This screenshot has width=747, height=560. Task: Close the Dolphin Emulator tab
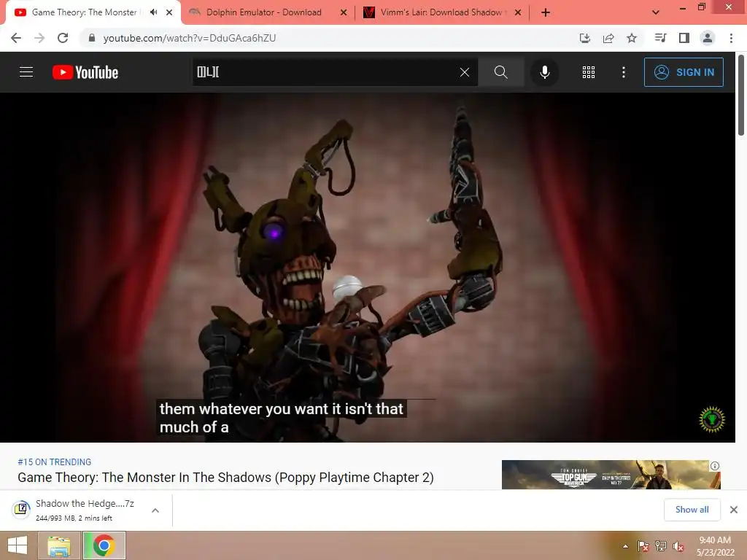[x=344, y=12]
